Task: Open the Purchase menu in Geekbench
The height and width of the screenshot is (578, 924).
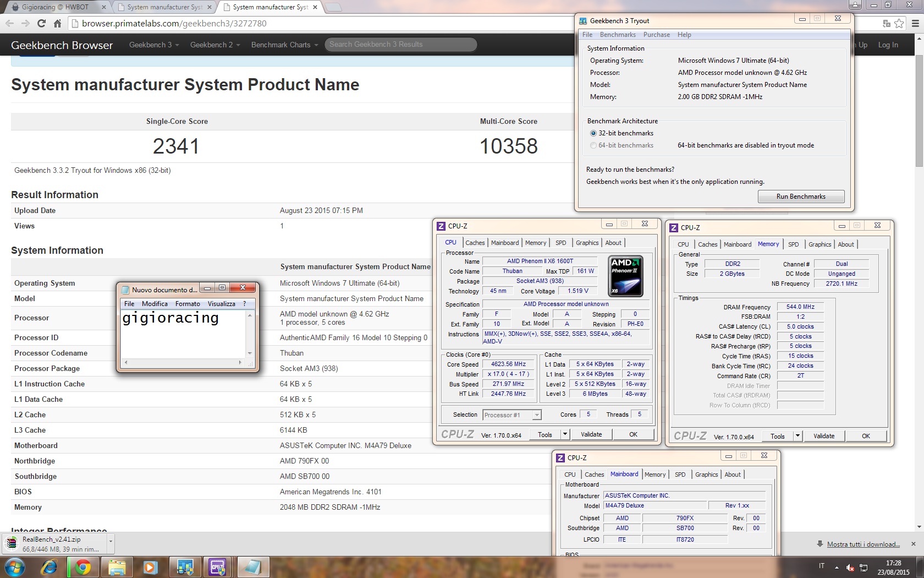Action: pos(657,35)
